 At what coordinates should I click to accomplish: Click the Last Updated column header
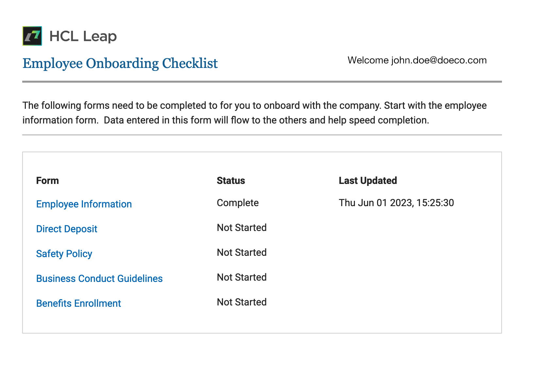click(x=368, y=181)
